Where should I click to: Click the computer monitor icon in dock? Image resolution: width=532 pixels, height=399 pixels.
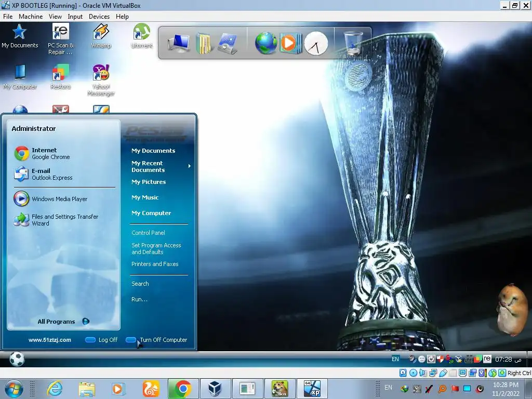coord(179,43)
